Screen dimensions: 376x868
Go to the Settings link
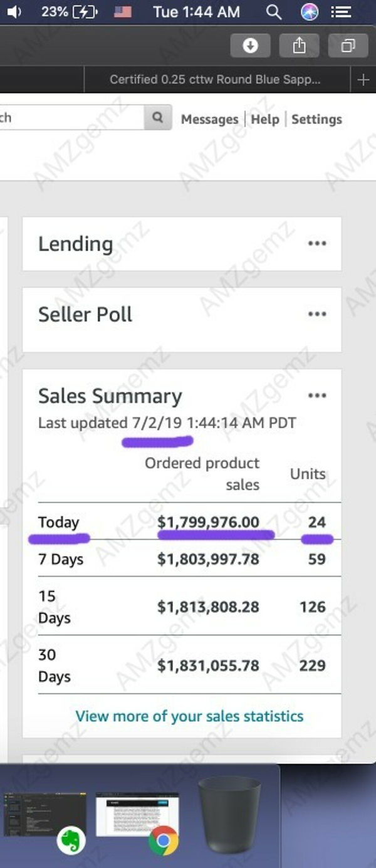pyautogui.click(x=316, y=119)
